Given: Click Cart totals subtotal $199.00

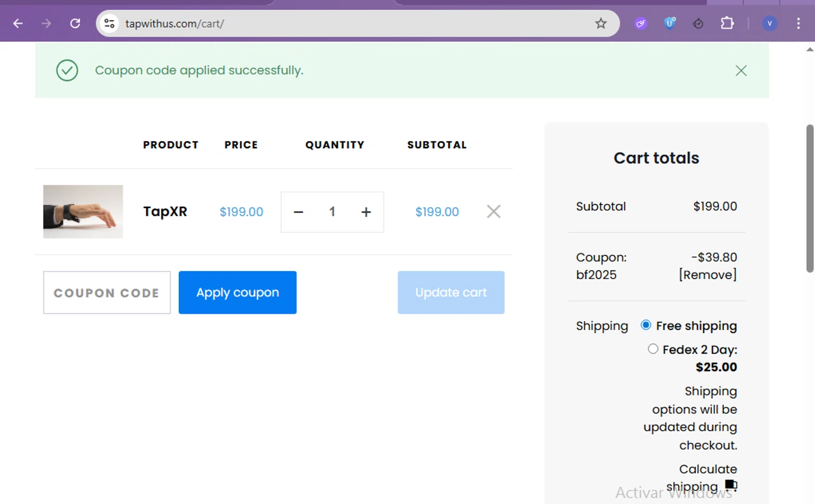Looking at the screenshot, I should tap(715, 206).
